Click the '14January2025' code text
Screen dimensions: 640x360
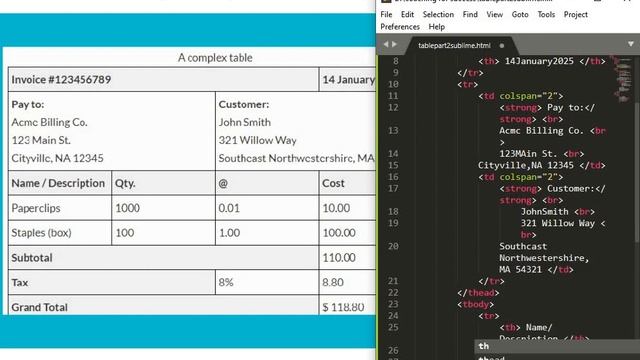tap(539, 61)
